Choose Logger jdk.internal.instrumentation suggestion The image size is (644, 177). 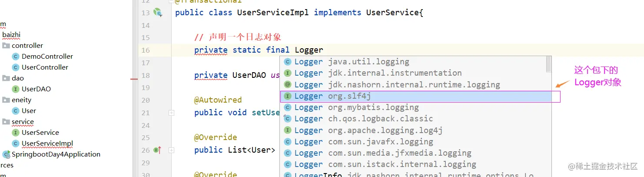[x=415, y=73]
